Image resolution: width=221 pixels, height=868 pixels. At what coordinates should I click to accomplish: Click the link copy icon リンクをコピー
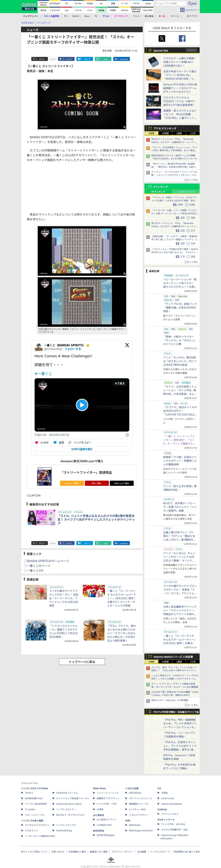(x=70, y=442)
